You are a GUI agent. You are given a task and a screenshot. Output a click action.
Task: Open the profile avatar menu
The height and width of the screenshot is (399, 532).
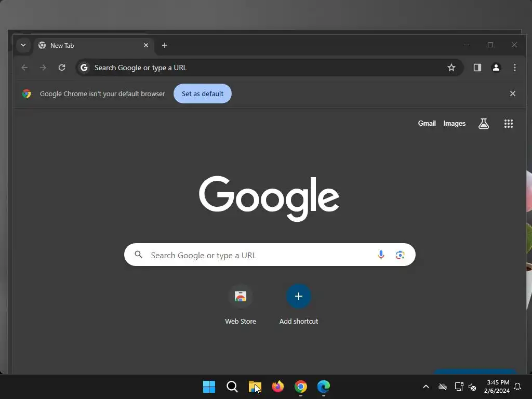click(x=496, y=68)
